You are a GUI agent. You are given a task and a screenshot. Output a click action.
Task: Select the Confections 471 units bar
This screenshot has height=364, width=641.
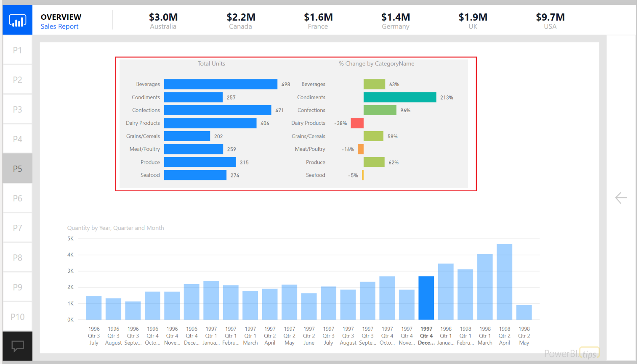click(217, 110)
